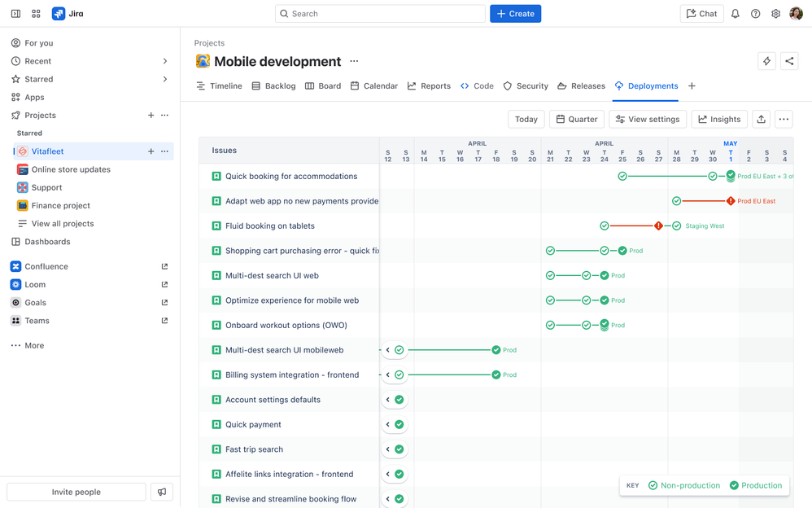Open the settings gear icon
Image resolution: width=812 pixels, height=508 pixels.
click(x=775, y=14)
